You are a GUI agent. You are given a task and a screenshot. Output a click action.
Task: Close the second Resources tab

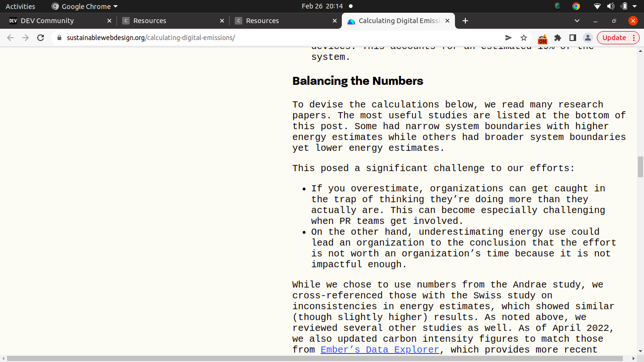click(x=335, y=21)
